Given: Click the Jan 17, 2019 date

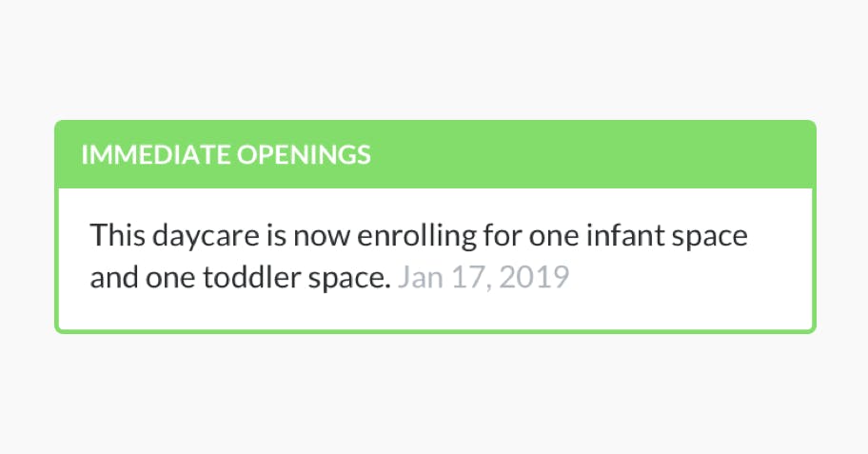Looking at the screenshot, I should pyautogui.click(x=483, y=278).
